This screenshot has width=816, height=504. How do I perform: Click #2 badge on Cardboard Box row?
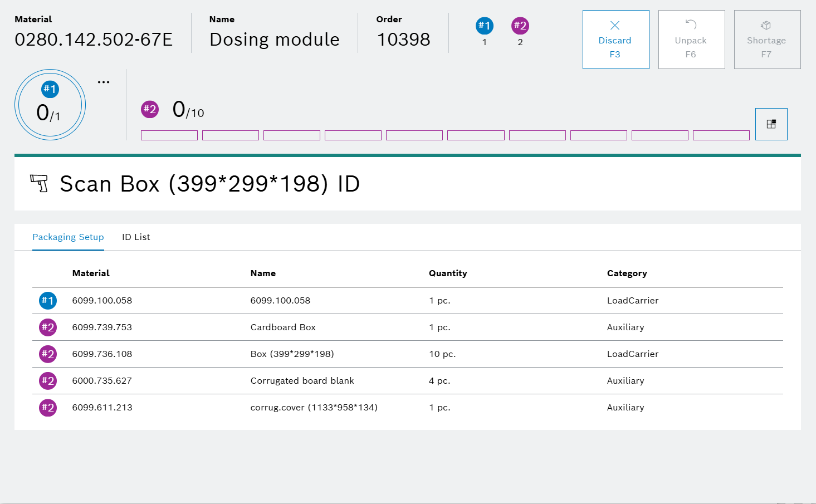(x=48, y=327)
